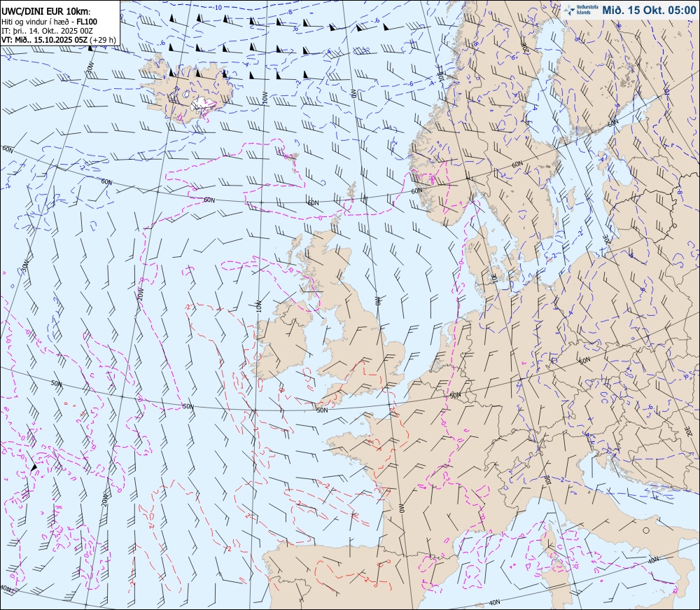Click the calm-wind circle symbol over southern Italy
700x610 pixels.
(646, 531)
